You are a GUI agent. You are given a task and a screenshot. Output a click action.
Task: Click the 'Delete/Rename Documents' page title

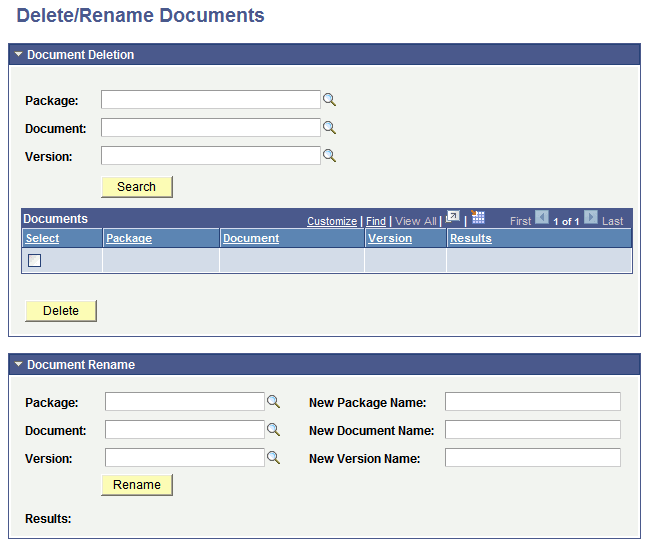coord(140,16)
